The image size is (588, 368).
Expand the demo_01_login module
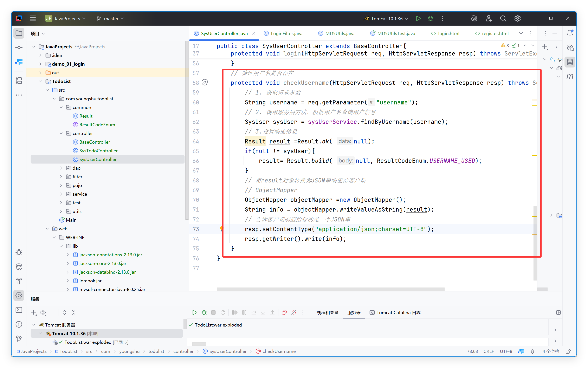coord(40,64)
